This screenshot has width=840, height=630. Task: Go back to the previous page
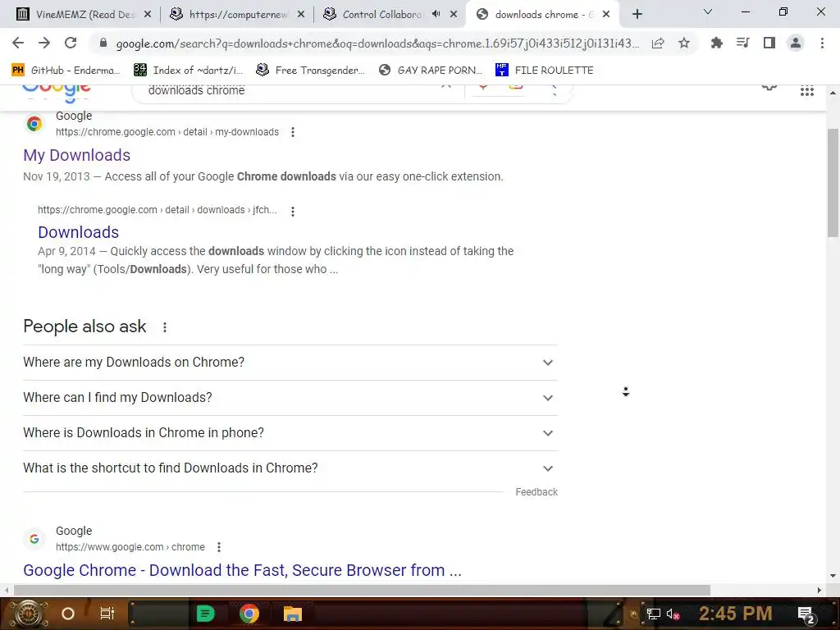[18, 43]
